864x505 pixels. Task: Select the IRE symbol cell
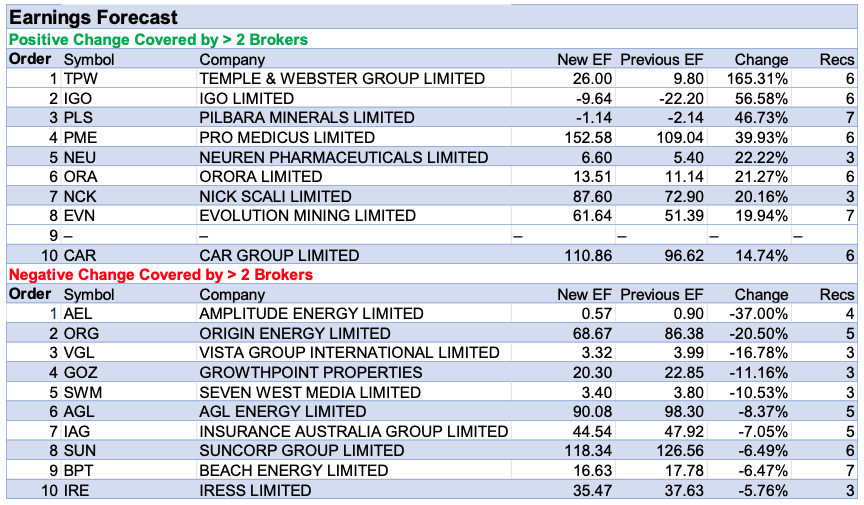click(x=77, y=490)
